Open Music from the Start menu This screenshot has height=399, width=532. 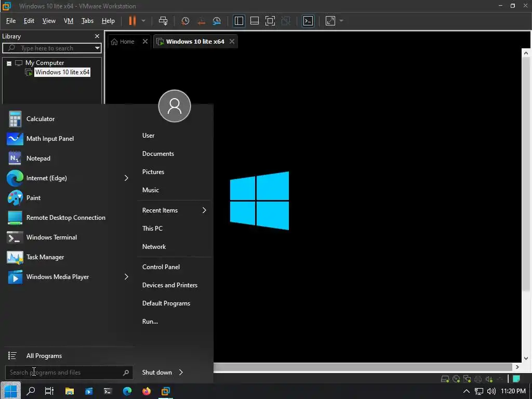click(151, 190)
